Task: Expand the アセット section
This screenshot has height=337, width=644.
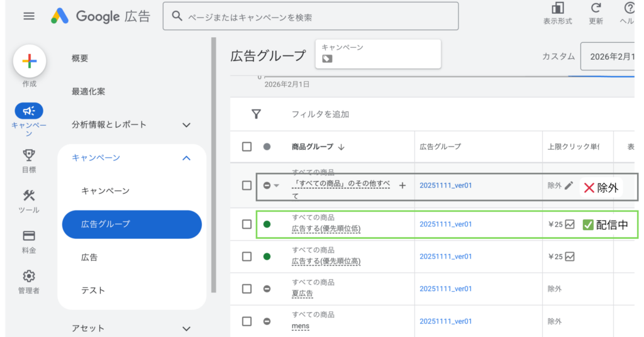Action: coord(186,328)
